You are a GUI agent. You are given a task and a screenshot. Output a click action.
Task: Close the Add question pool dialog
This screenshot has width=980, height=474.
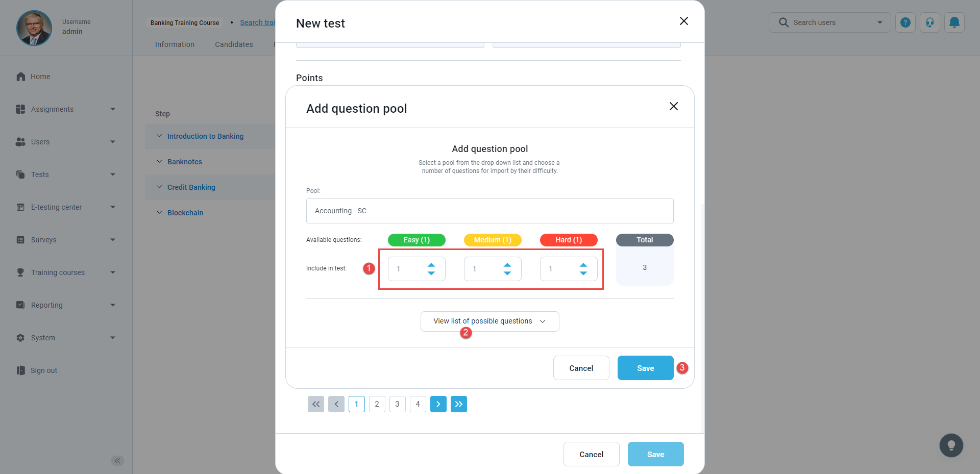pyautogui.click(x=673, y=106)
